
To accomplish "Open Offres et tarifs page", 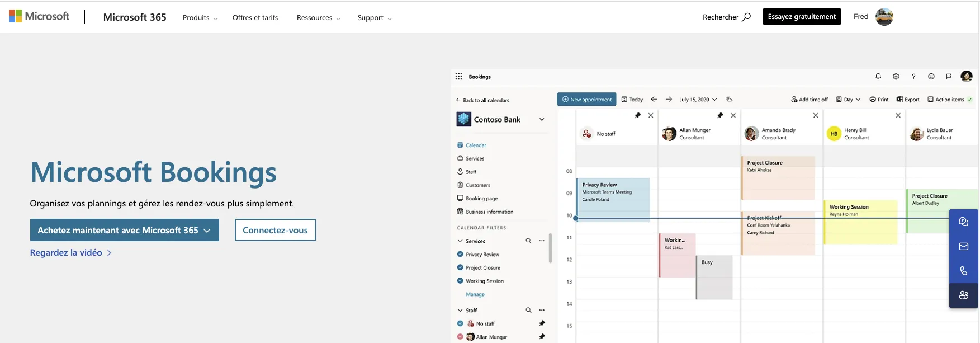I will [255, 17].
